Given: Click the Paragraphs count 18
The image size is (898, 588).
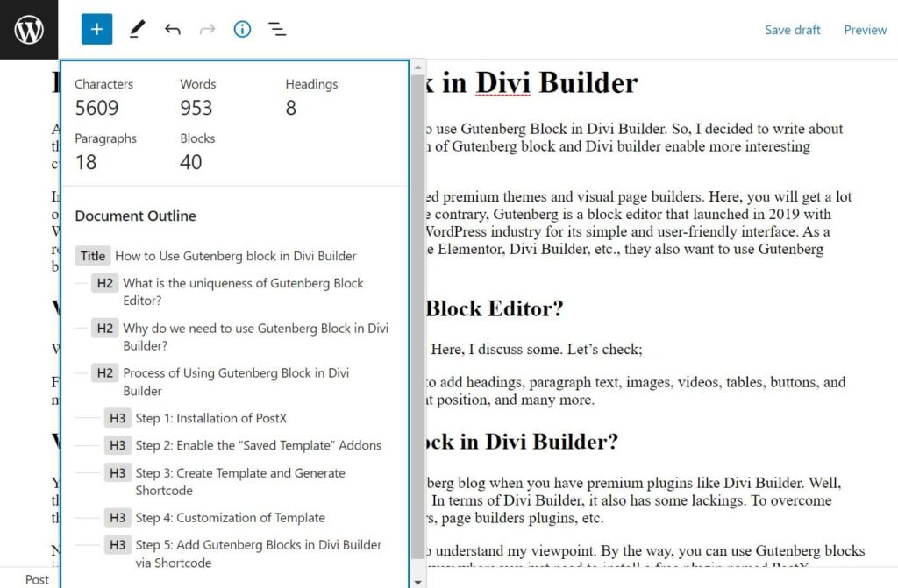Looking at the screenshot, I should tap(86, 163).
